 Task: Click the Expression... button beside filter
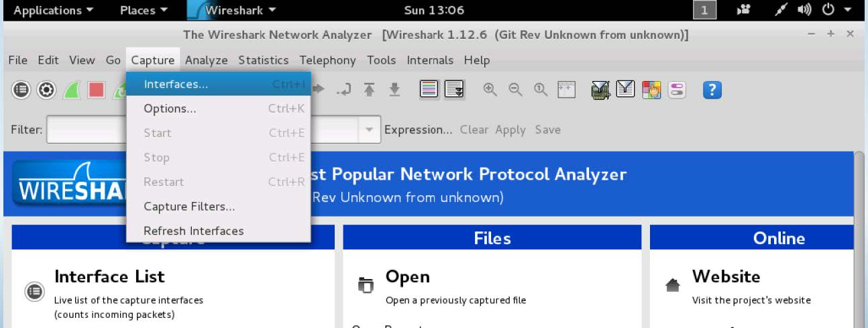[x=418, y=130]
